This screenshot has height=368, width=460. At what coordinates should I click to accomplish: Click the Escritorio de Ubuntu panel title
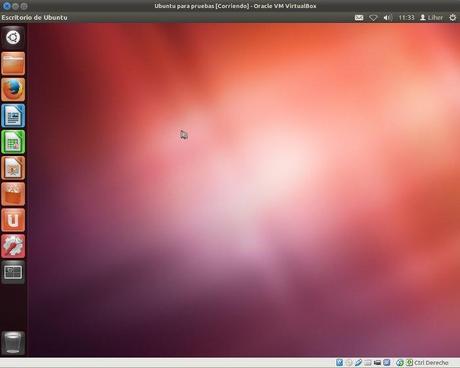tap(34, 18)
